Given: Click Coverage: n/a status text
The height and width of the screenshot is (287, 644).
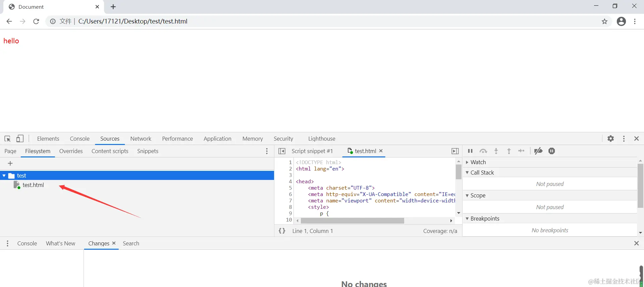Looking at the screenshot, I should [440, 231].
